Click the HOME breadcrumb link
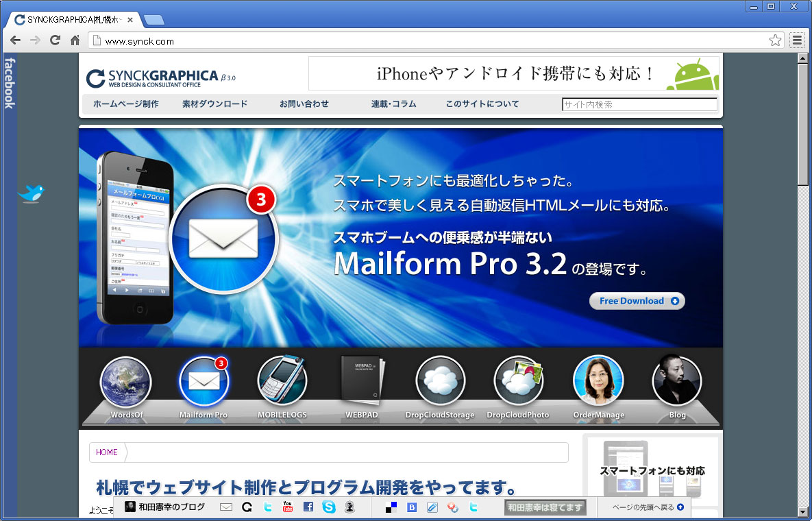The height and width of the screenshot is (521, 812). [107, 452]
